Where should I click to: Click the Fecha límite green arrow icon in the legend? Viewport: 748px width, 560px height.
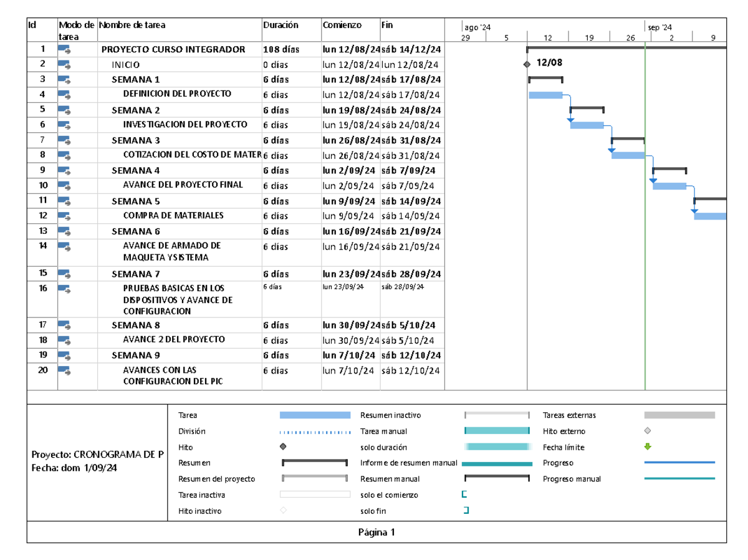pyautogui.click(x=648, y=447)
